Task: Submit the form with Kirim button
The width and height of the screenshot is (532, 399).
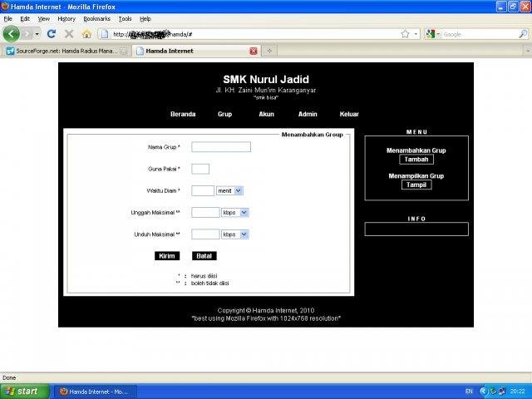Action: coord(167,256)
